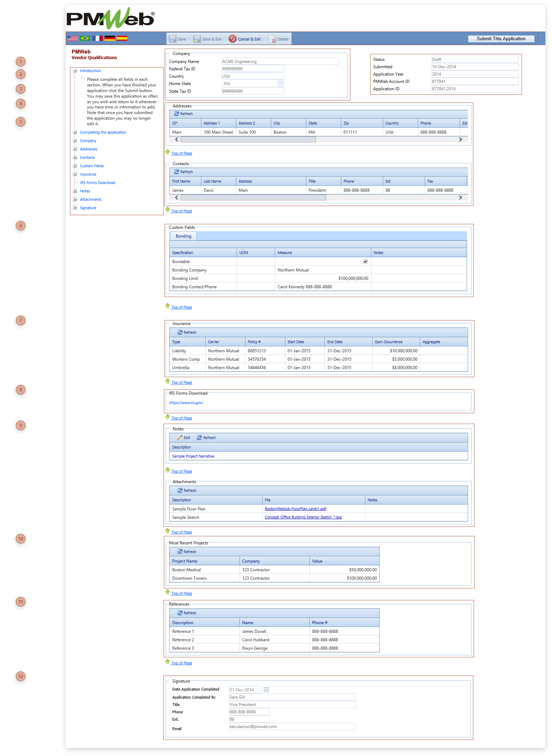Screen dimensions: 552x756
Task: Click the Delete toolbar button
Action: pyautogui.click(x=279, y=39)
